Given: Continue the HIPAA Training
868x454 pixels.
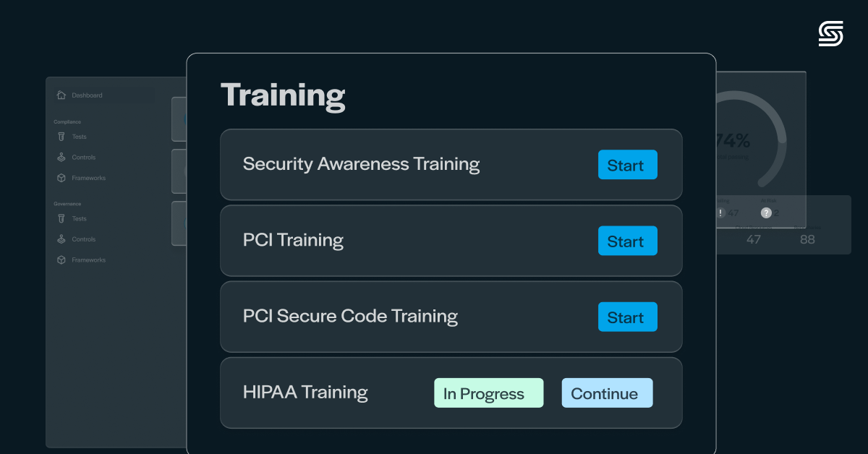Looking at the screenshot, I should [607, 393].
